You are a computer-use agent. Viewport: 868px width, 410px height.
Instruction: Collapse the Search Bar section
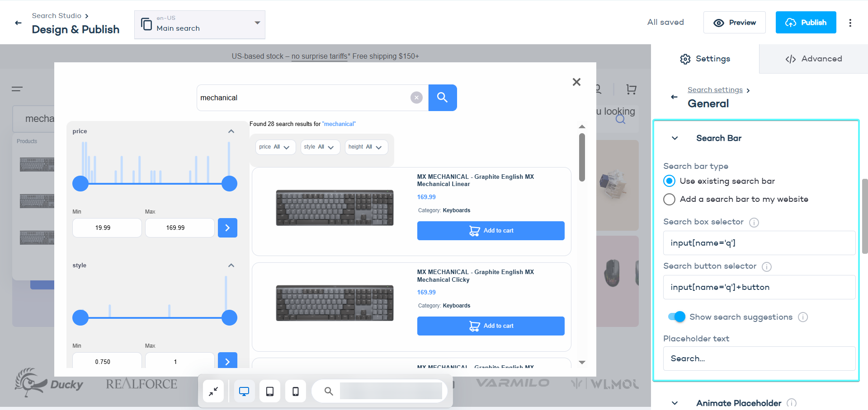(674, 138)
